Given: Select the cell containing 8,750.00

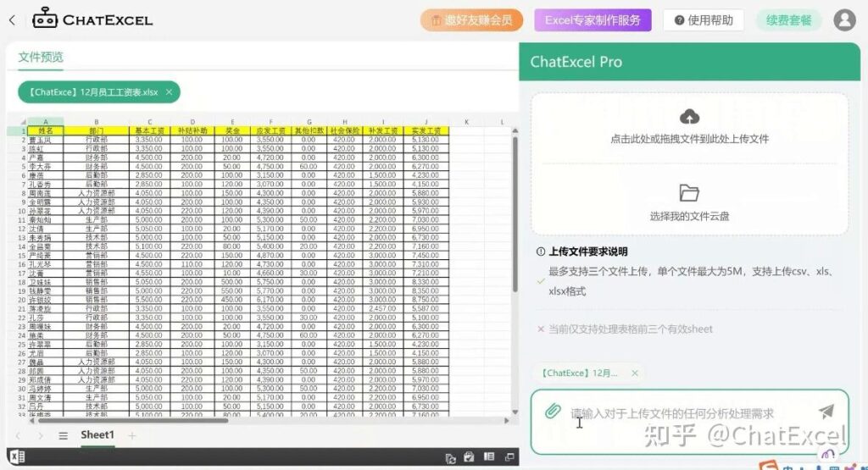Looking at the screenshot, I should pyautogui.click(x=426, y=300).
